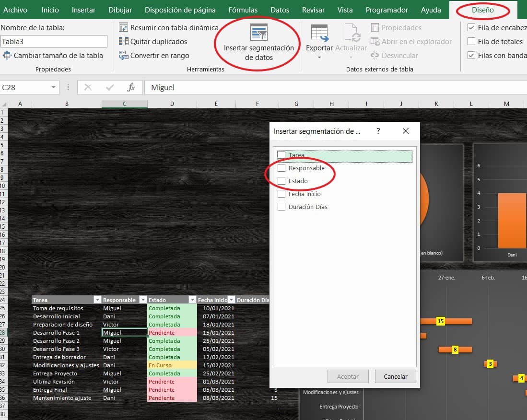The height and width of the screenshot is (420, 527).
Task: Switch to the Fórmulas tab
Action: (x=243, y=10)
